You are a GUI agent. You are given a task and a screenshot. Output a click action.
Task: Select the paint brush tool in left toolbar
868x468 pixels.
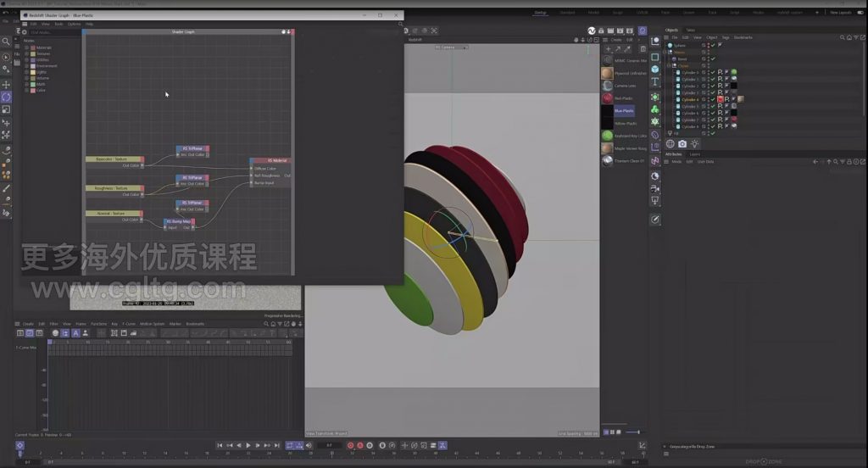[x=6, y=188]
